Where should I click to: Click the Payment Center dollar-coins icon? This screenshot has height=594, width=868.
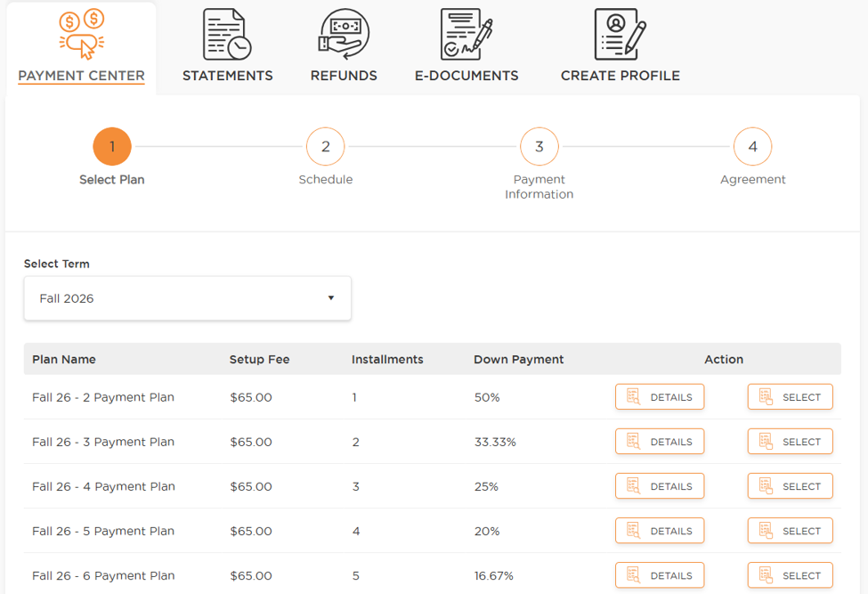81,35
